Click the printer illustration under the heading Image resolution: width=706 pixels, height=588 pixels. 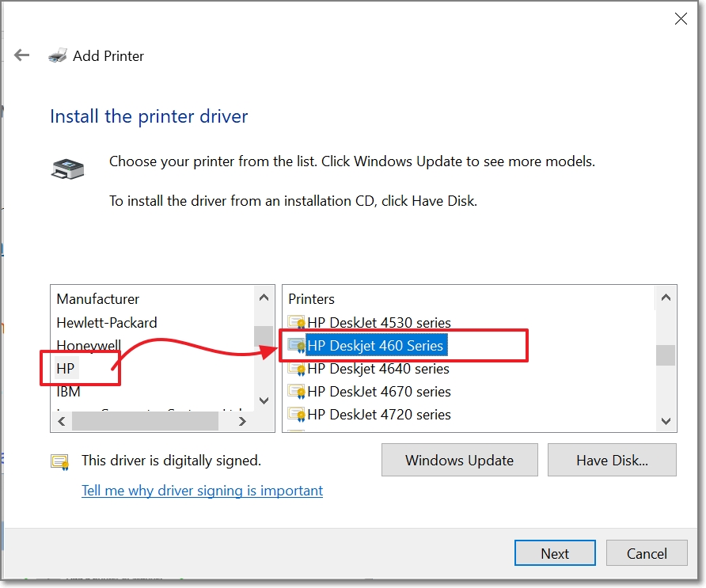point(67,169)
